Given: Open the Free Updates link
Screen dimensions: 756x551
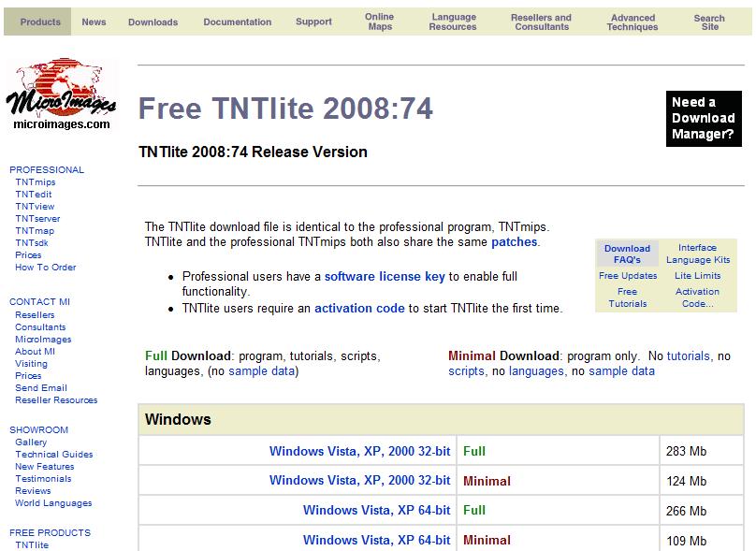Looking at the screenshot, I should coord(628,276).
